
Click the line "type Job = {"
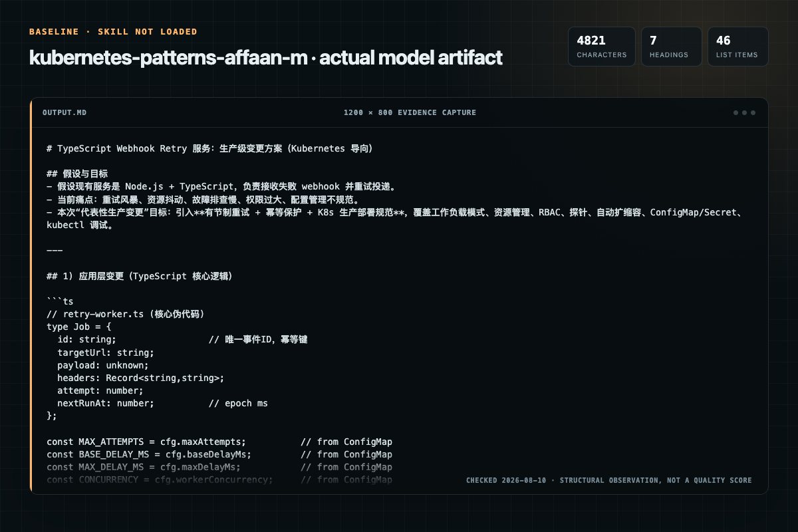(x=79, y=327)
